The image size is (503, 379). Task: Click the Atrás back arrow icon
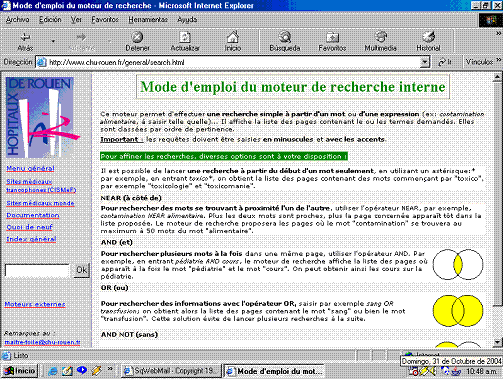click(25, 37)
